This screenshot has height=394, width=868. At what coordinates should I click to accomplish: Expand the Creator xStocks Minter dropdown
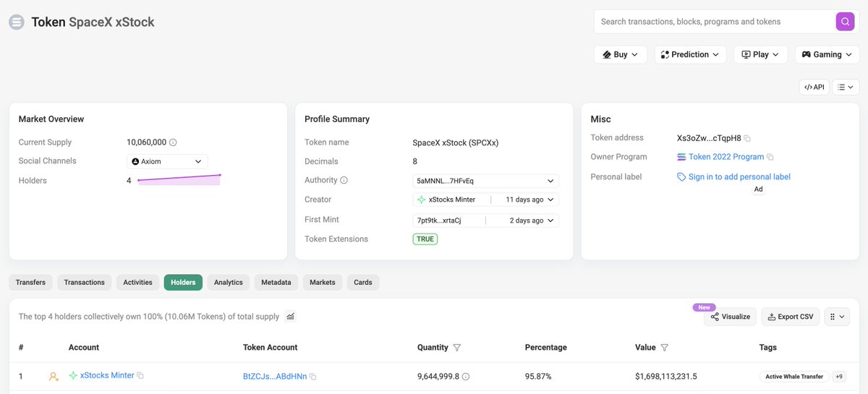[x=485, y=200]
